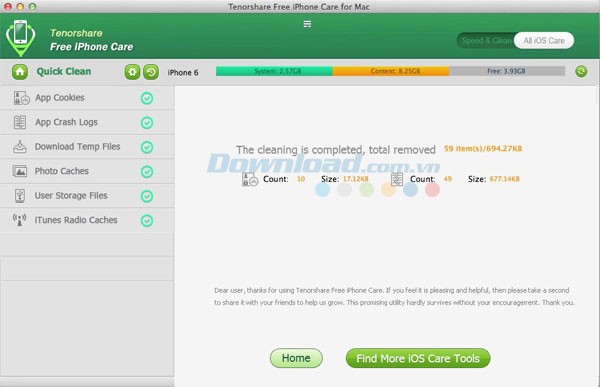Screen dimensions: 600x387
Task: Select App Cookies in the sidebar
Action: tap(87, 98)
